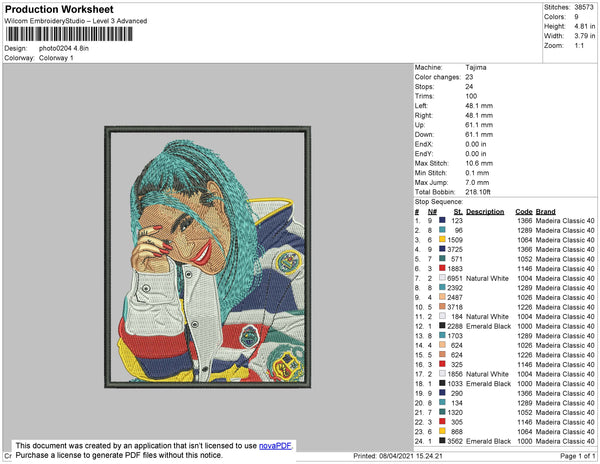Click the 'Production Worksheet' title

click(x=59, y=10)
